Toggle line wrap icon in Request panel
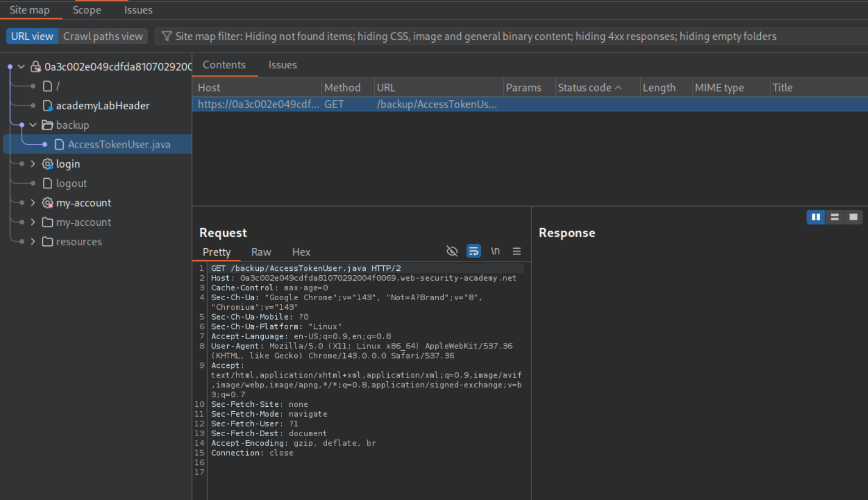The height and width of the screenshot is (500, 868). tap(474, 251)
